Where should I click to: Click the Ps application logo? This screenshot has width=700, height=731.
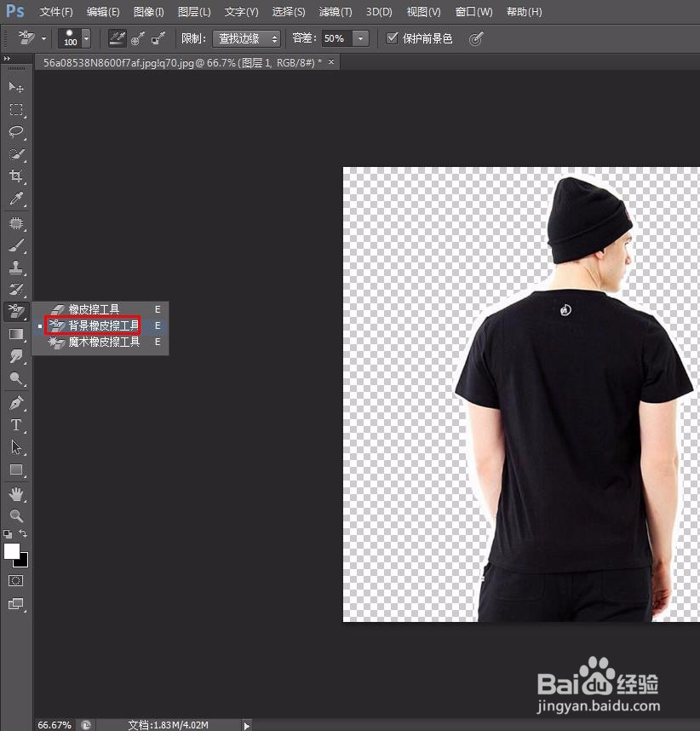tap(15, 11)
